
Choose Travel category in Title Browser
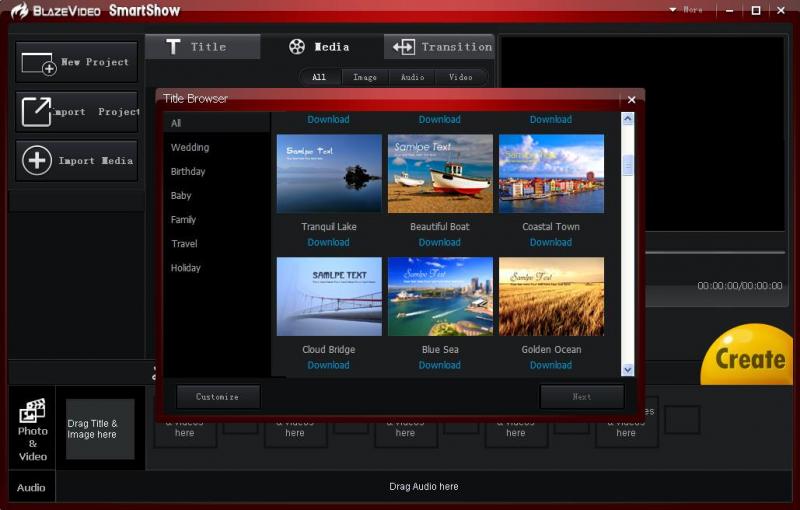coord(184,243)
